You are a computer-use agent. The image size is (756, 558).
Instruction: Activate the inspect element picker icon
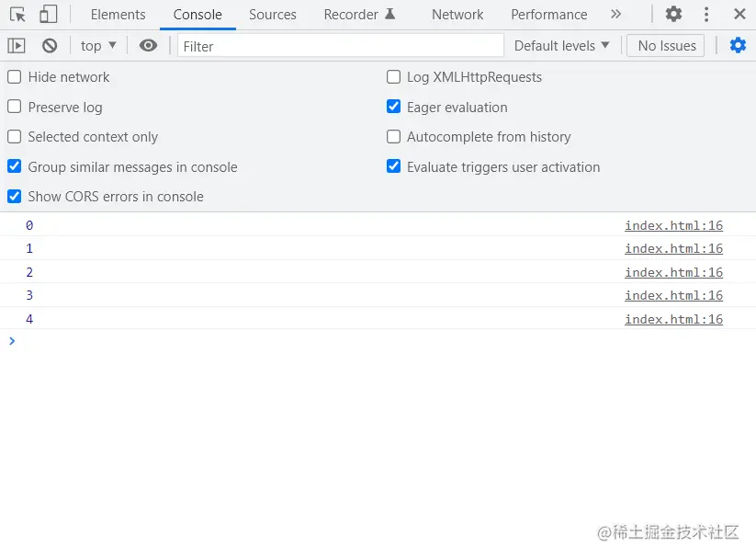pos(17,15)
